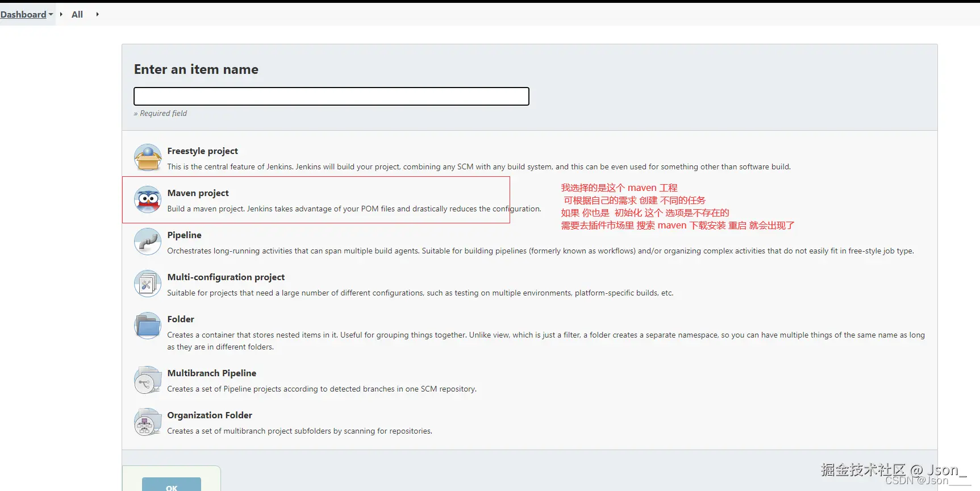Viewport: 980px width, 491px height.
Task: Click the Freestyle description starting 'This is the central feature'
Action: coord(479,167)
